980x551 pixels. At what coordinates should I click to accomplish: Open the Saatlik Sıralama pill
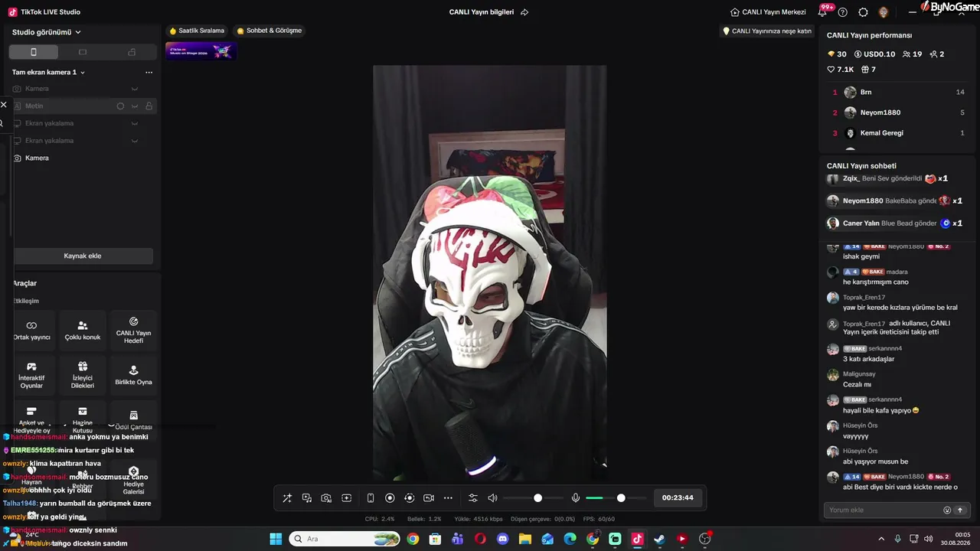click(x=197, y=31)
